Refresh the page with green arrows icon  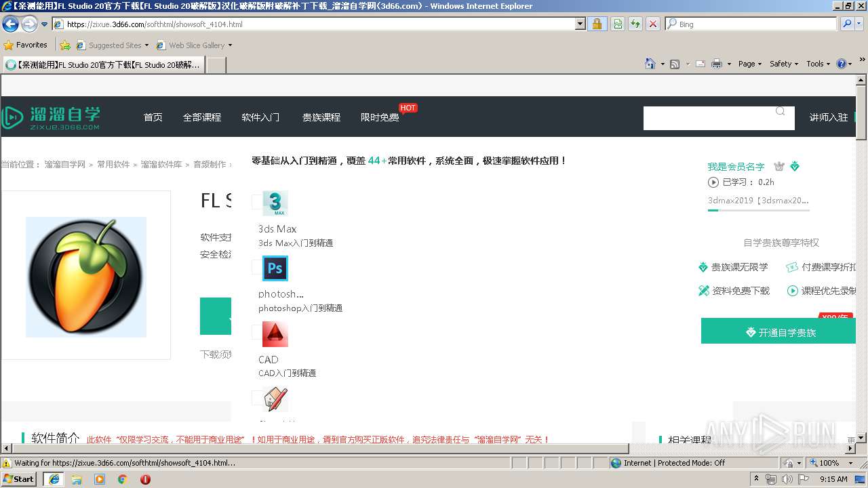point(635,24)
